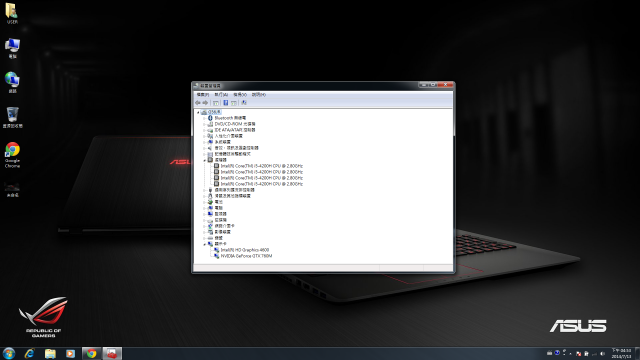Click the Forward arrow in Device Manager toolbar
The width and height of the screenshot is (640, 360).
click(205, 103)
